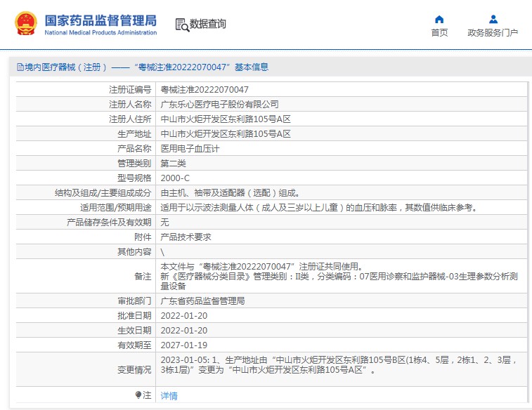Select registrant name 广东乐心医疗电子股份有限公司
The width and height of the screenshot is (532, 410).
coord(219,105)
